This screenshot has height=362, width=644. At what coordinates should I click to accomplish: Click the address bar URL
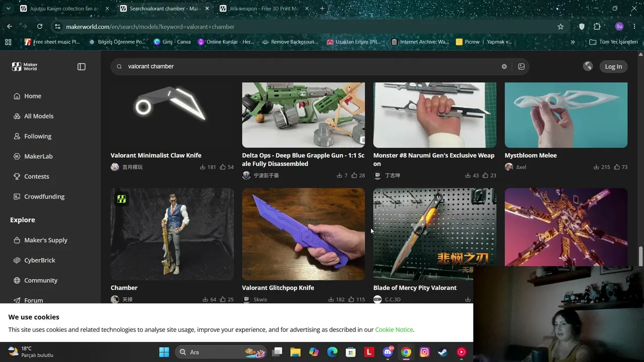[x=150, y=27]
